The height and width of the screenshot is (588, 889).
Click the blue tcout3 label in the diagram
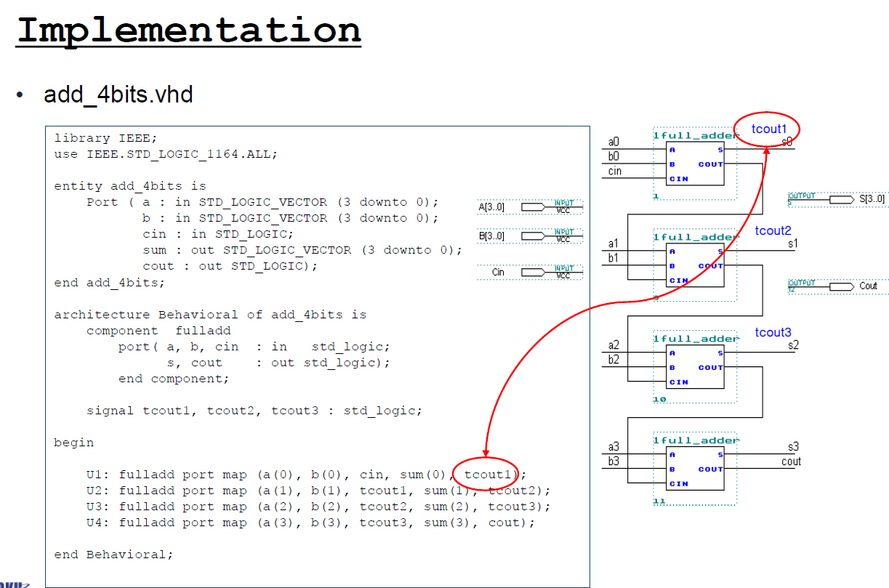[x=773, y=332]
